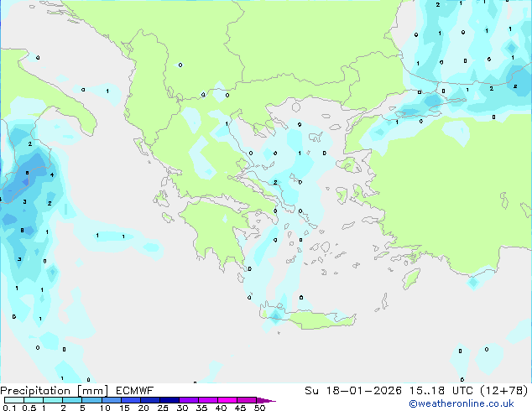Click the Peloponnese peninsula on map
The width and height of the screenshot is (532, 411).
tap(221, 231)
